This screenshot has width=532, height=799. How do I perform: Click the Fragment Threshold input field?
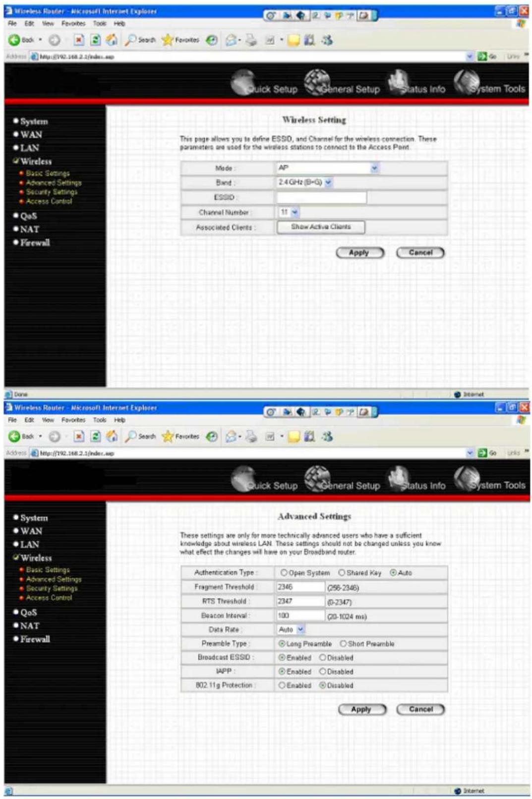pyautogui.click(x=300, y=587)
